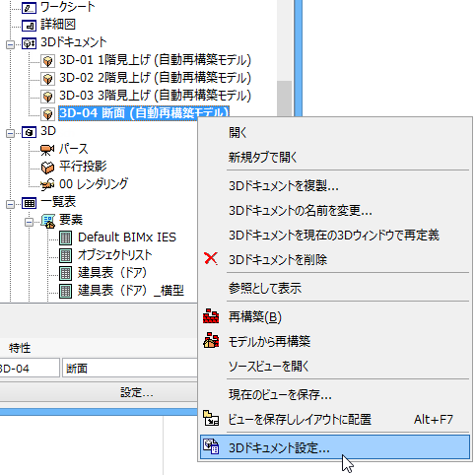Click the 特性 section label

pos(20,348)
